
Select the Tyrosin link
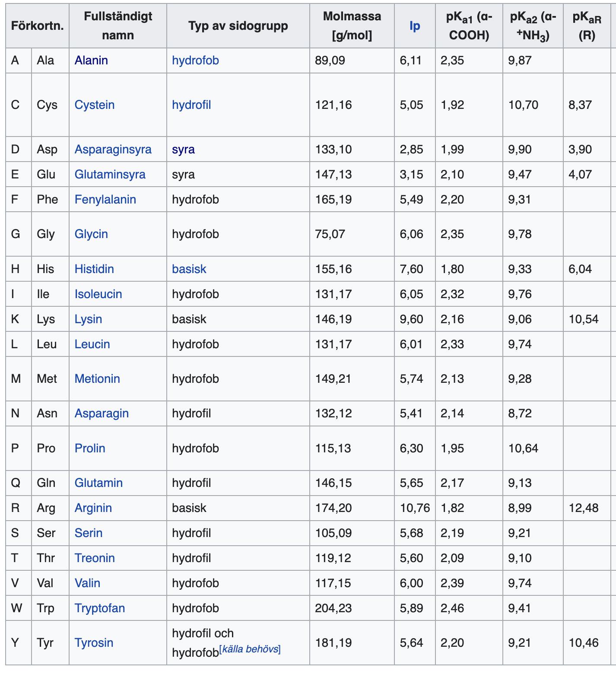[x=94, y=643]
